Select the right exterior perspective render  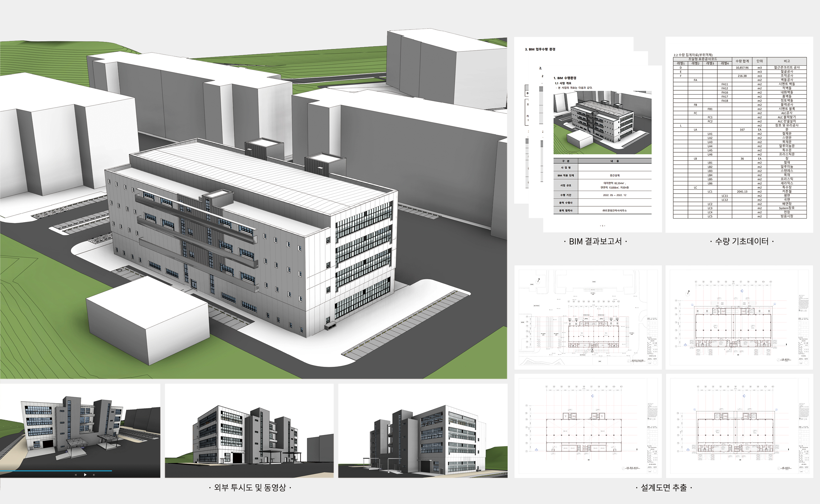422,431
